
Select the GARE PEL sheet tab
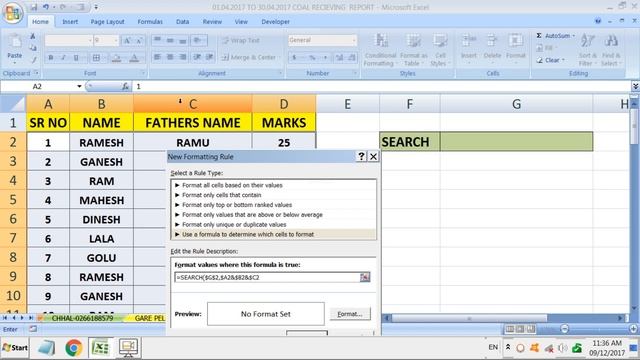149,318
